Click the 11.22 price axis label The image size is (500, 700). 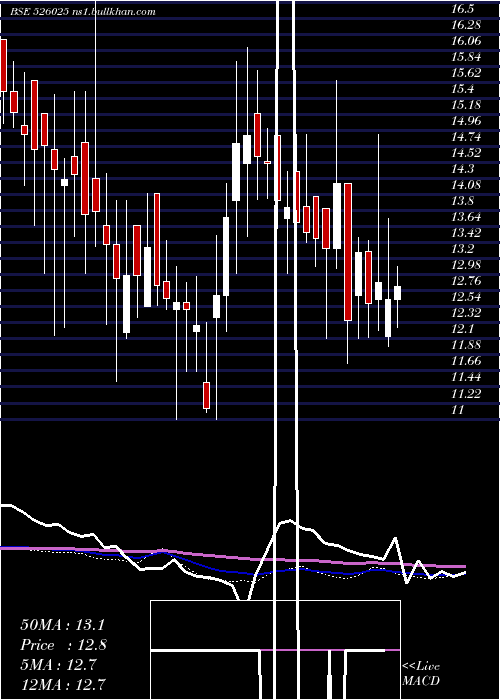pos(466,393)
